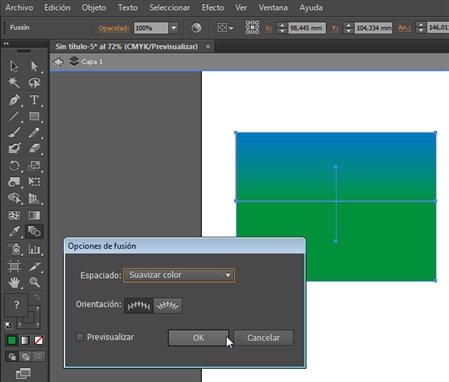Choose Align to Path orientation button
Image resolution: width=449 pixels, height=382 pixels.
tap(168, 305)
